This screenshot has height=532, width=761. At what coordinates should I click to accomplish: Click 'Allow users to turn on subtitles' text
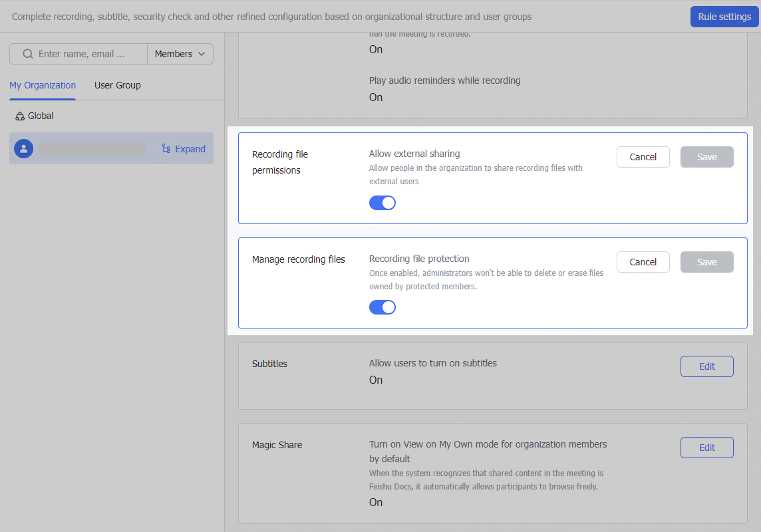433,363
